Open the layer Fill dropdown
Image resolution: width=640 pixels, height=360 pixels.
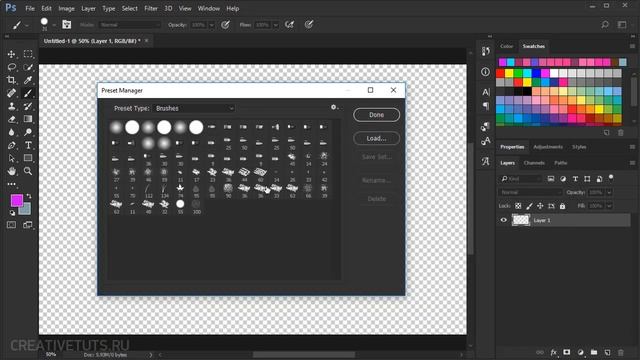609,206
